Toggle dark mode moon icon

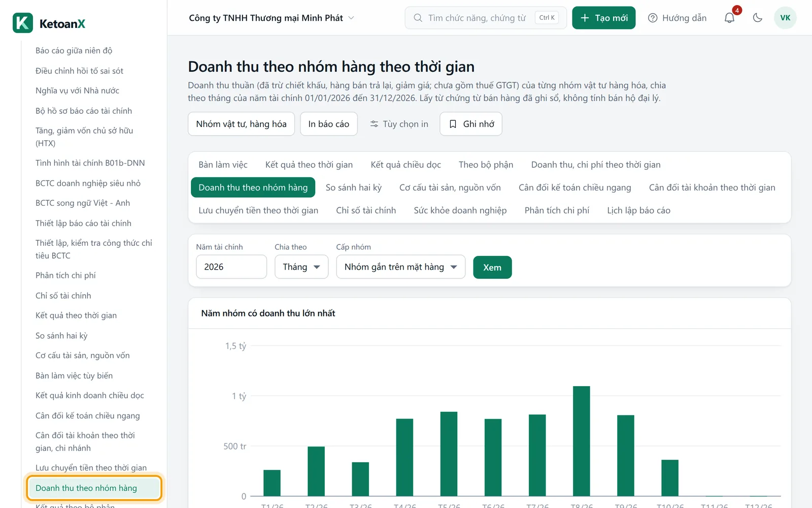(x=758, y=18)
